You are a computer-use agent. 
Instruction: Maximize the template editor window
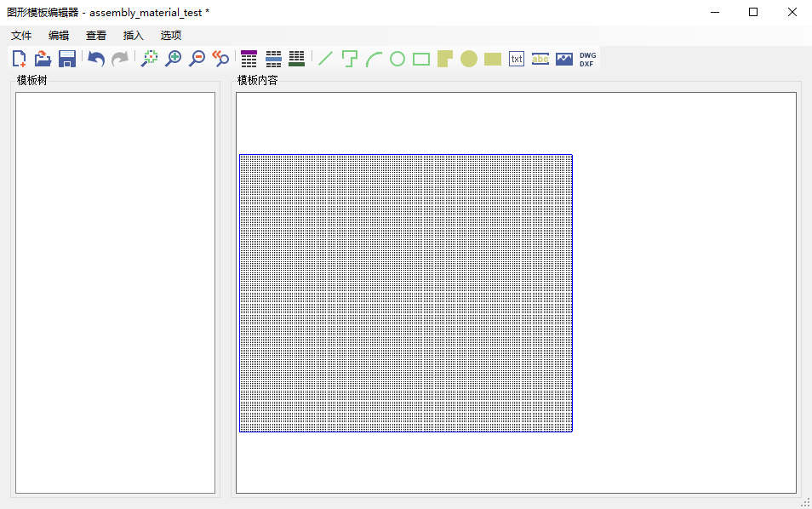coord(753,12)
